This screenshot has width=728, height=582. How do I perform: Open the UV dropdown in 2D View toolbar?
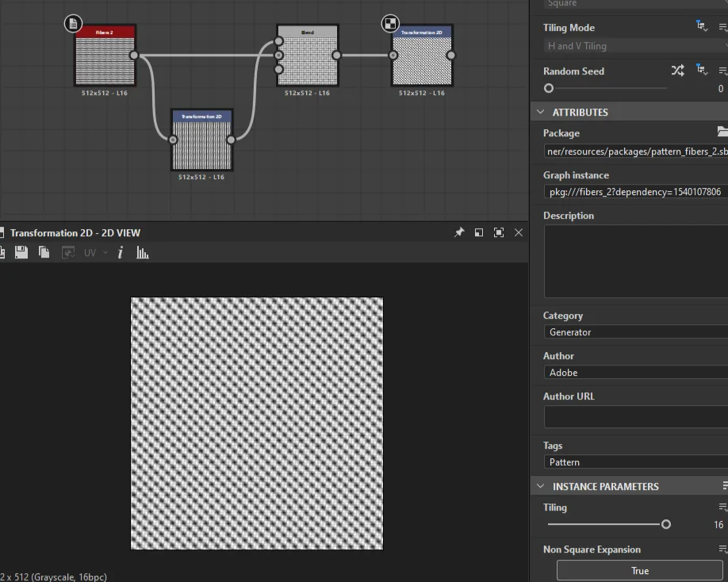95,252
